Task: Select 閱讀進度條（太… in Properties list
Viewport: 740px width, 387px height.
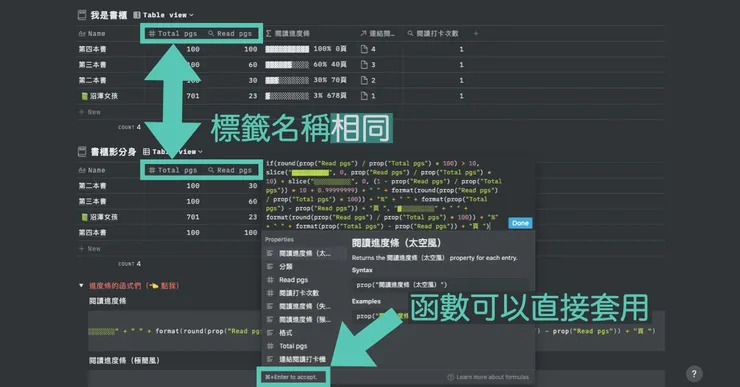Action: point(303,253)
